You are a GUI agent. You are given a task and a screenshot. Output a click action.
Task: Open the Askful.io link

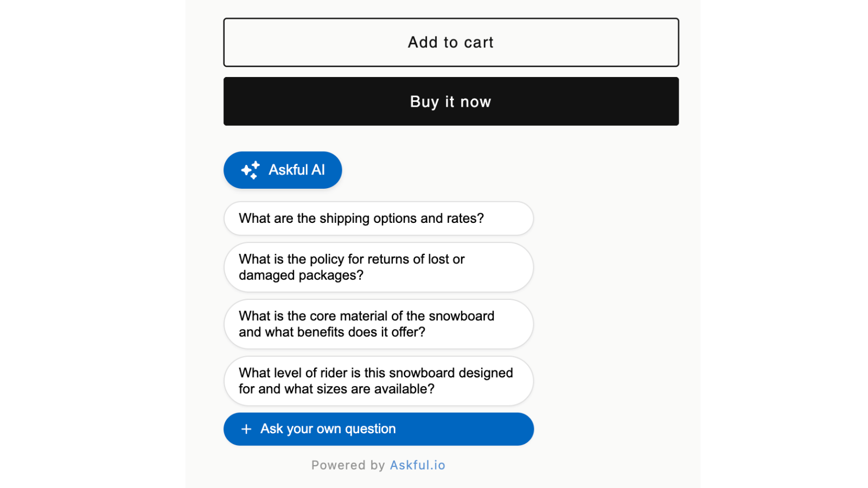(418, 465)
